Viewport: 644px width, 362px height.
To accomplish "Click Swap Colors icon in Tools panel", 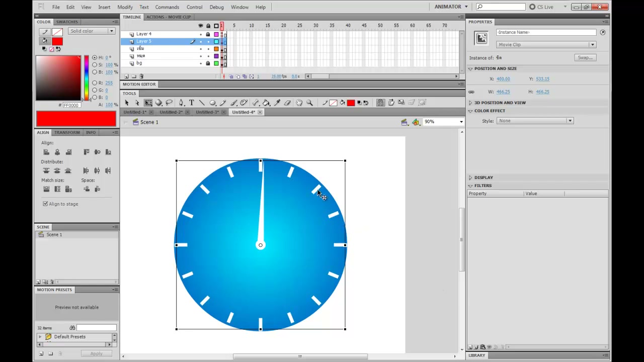I will [x=366, y=103].
